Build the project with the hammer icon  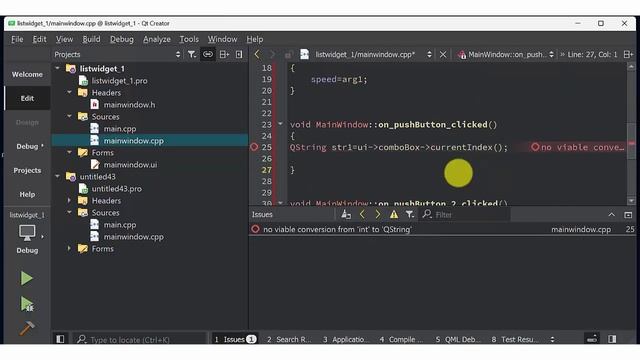(x=27, y=328)
